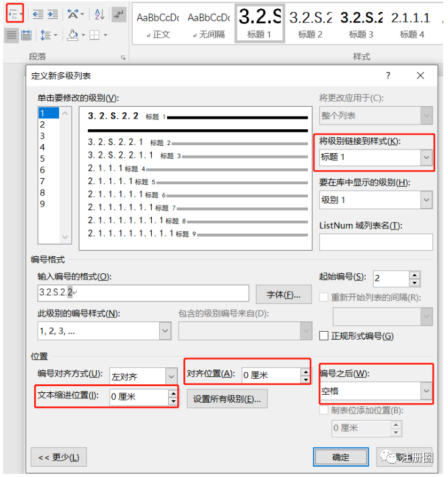This screenshot has width=448, height=477.
Task: Select the 标题 2 style in gallery
Action: coord(310,24)
